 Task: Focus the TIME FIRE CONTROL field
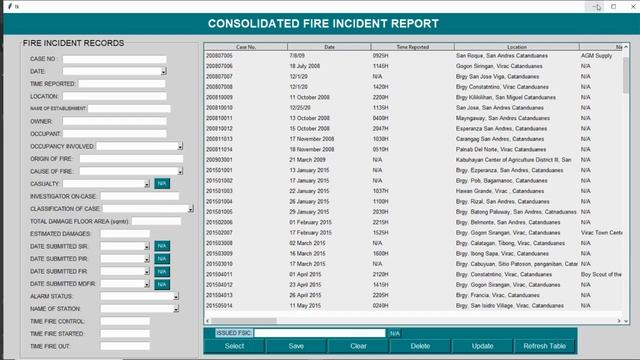(125, 322)
